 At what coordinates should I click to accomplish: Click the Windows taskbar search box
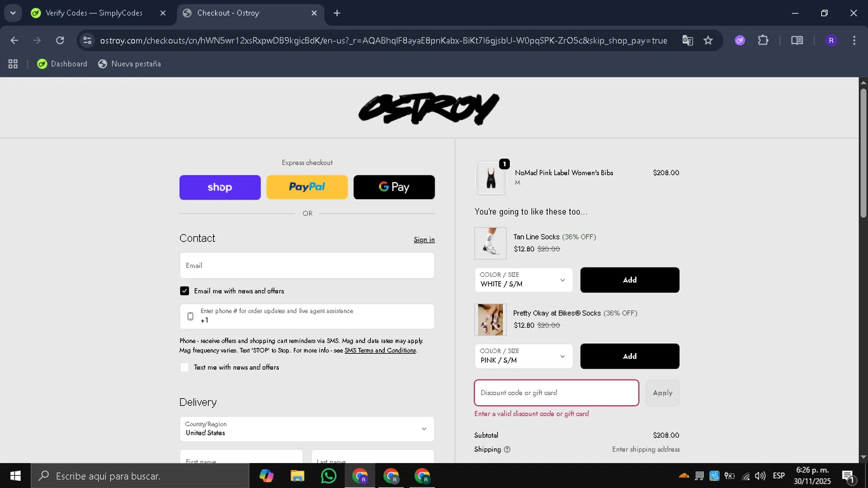140,476
